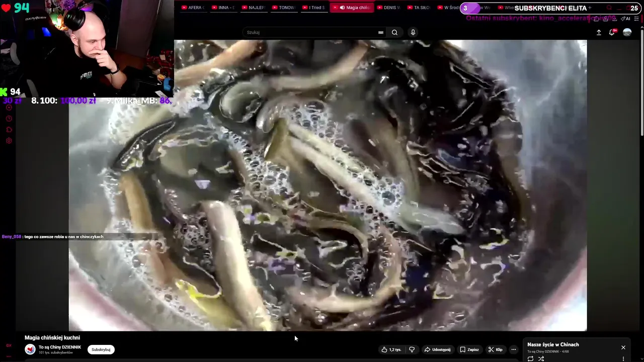Image resolution: width=644 pixels, height=362 pixels.
Task: Open the account avatar menu
Action: [627, 32]
